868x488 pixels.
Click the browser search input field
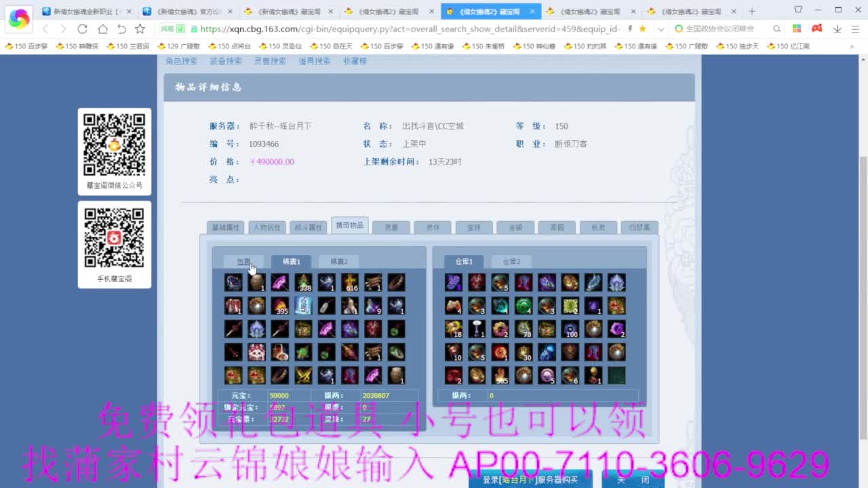pos(719,28)
